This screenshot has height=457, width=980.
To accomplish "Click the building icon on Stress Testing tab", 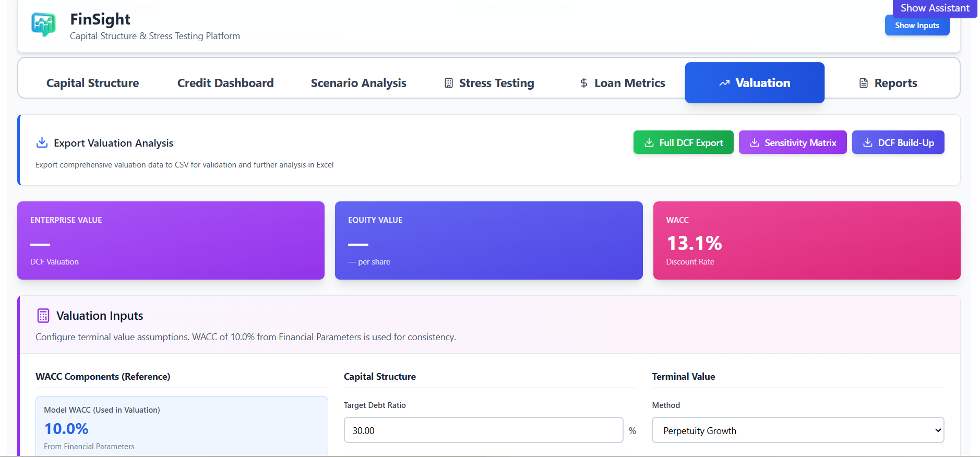I will [448, 83].
